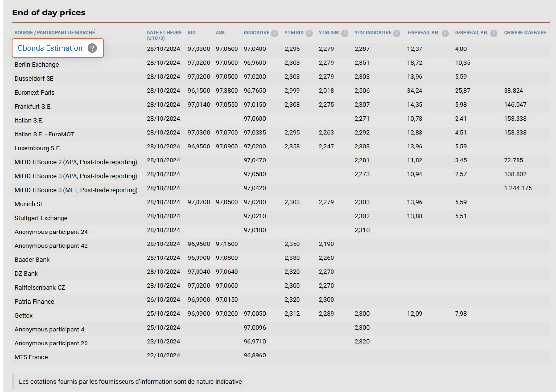
Task: Click the indicative quotations disclaimer note
Action: click(130, 382)
